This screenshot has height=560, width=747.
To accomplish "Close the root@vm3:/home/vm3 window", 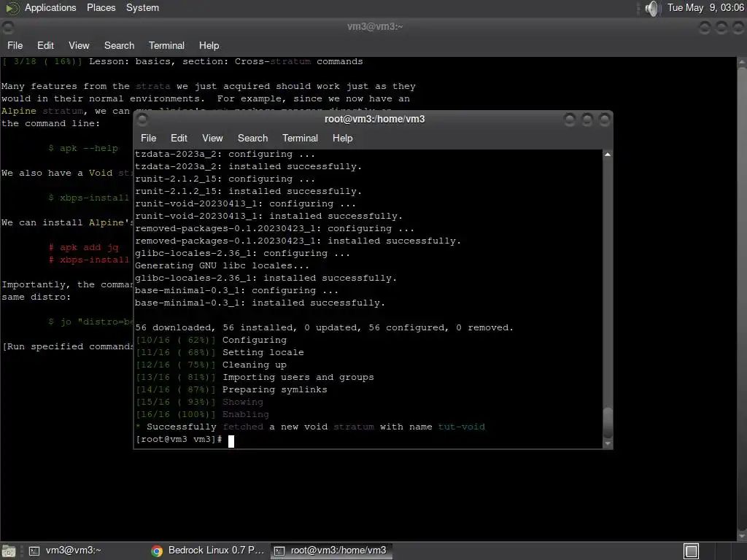I will coord(604,119).
